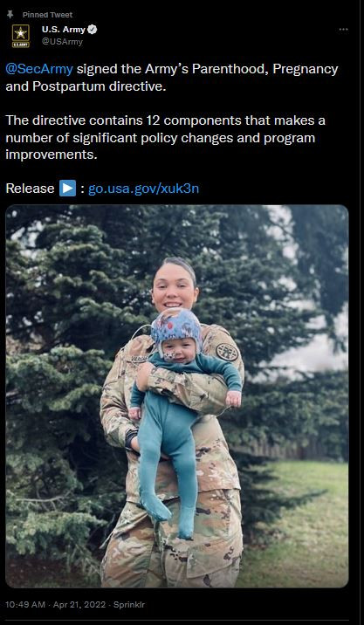Click the soldier's shoulder unit patch
The height and width of the screenshot is (625, 364).
[227, 352]
